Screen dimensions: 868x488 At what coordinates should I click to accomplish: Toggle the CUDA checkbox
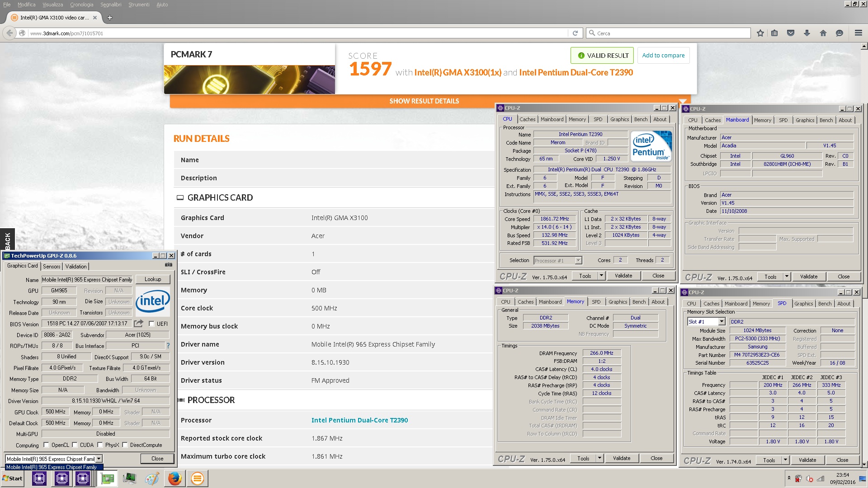point(75,445)
